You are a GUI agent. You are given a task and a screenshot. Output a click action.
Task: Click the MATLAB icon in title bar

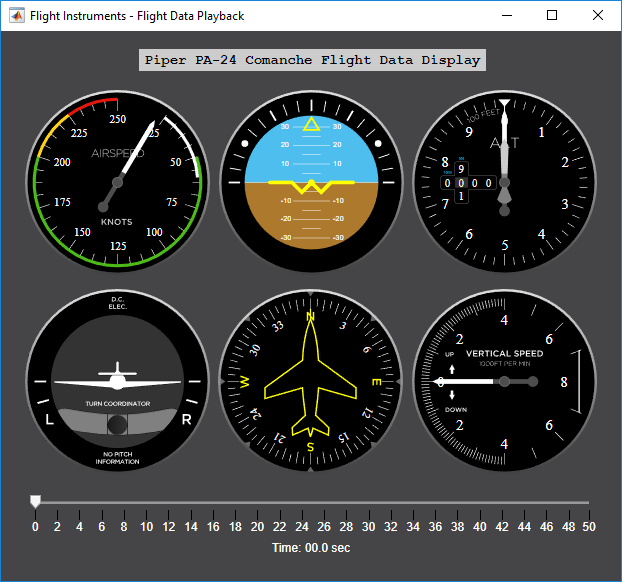click(17, 15)
